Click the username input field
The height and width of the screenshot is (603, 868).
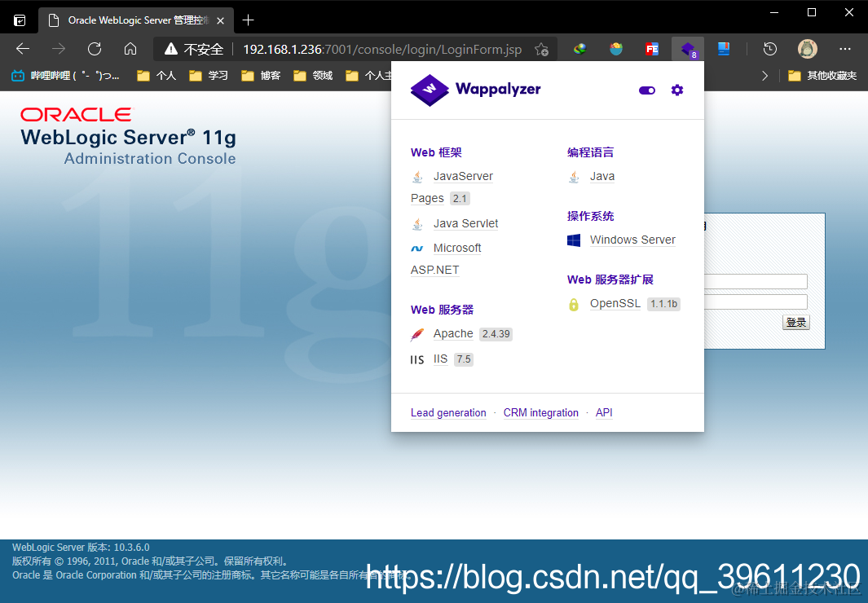[x=756, y=282]
